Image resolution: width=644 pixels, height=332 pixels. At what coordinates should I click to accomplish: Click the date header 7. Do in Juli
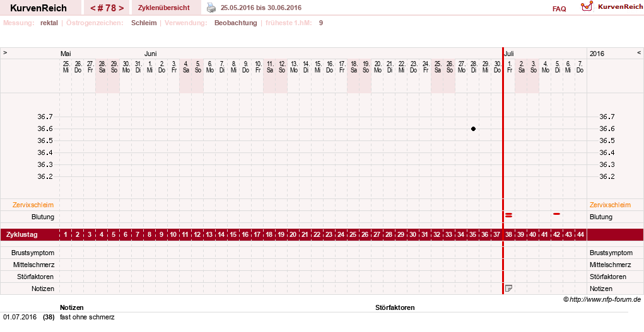pyautogui.click(x=580, y=67)
